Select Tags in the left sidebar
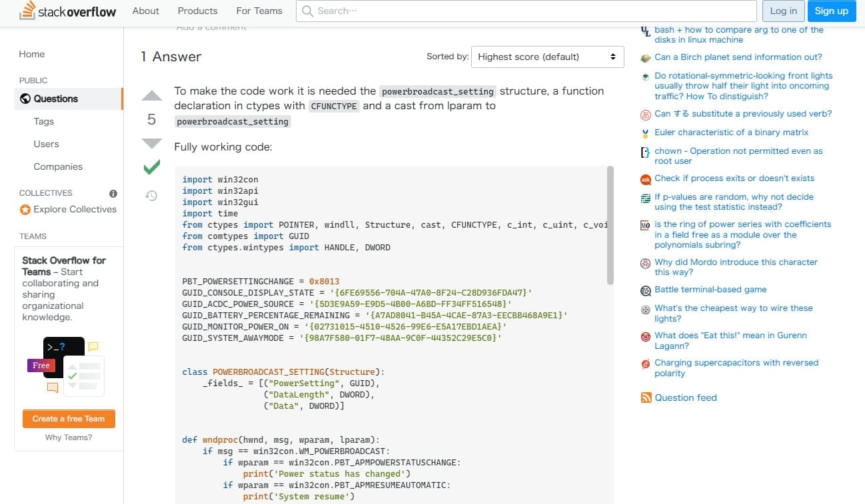The image size is (865, 504). (x=44, y=121)
